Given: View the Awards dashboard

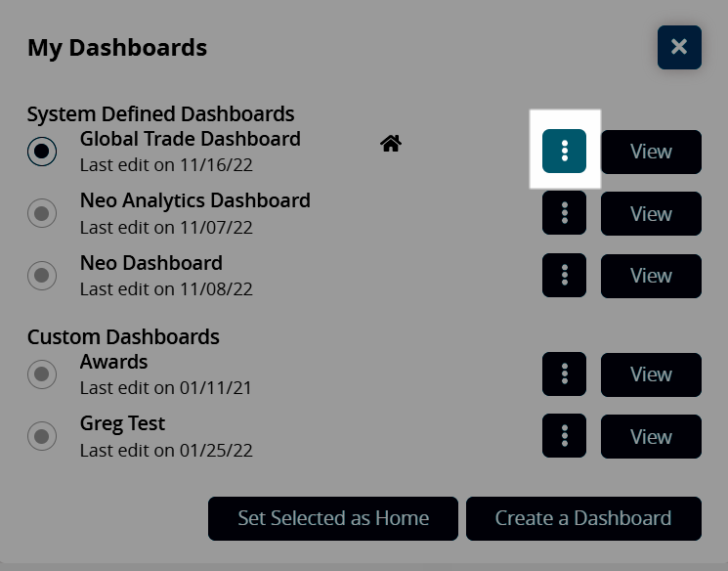Looking at the screenshot, I should (x=651, y=374).
